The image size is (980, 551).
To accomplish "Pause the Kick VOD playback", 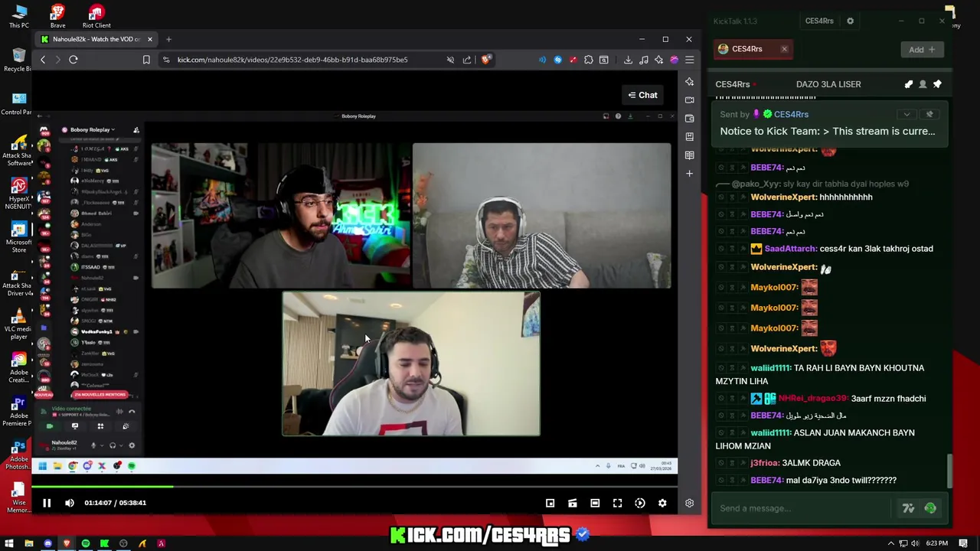I will 46,503.
